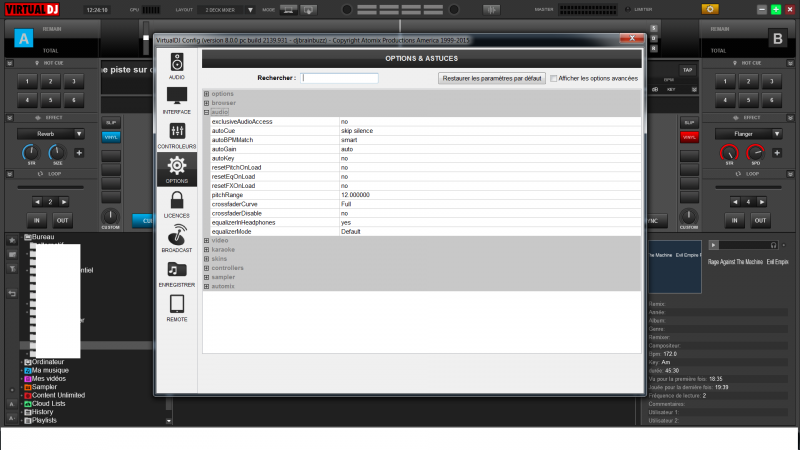Select the History folder in browser

tap(42, 412)
